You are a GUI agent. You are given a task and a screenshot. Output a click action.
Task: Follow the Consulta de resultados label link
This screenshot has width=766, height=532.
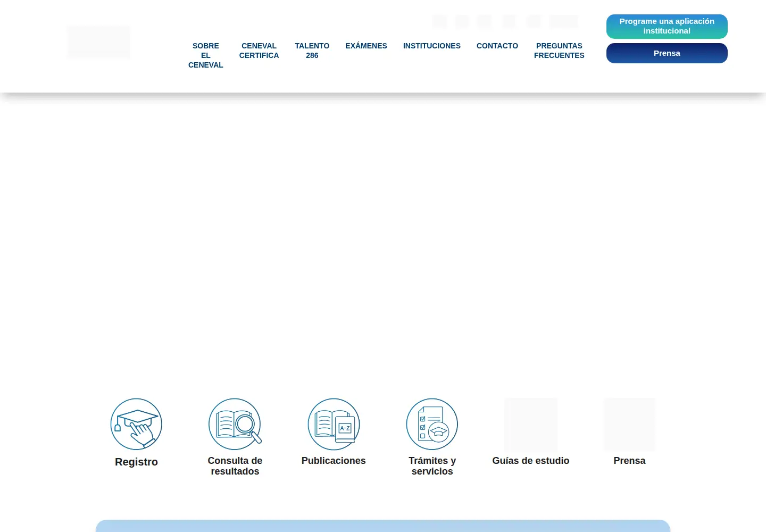235,466
